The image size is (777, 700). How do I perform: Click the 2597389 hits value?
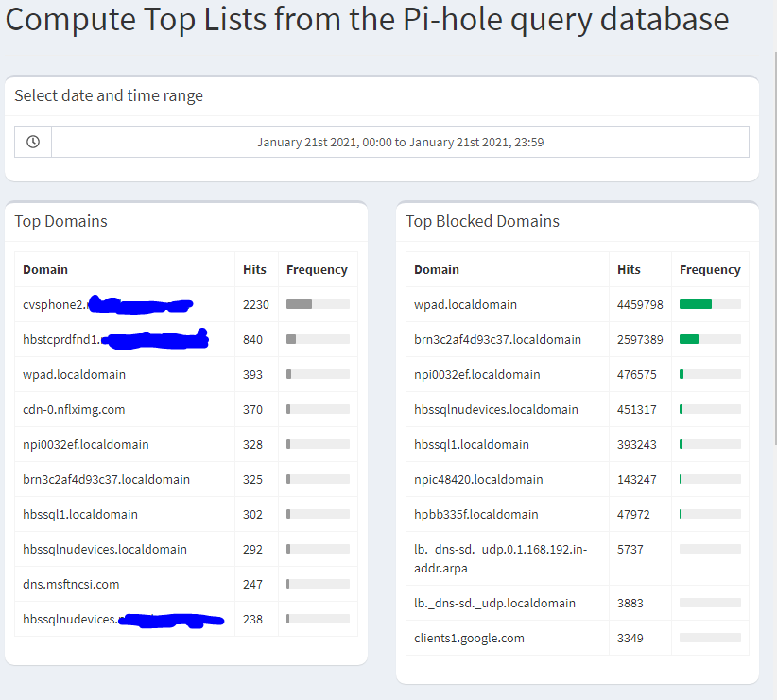pyautogui.click(x=640, y=340)
